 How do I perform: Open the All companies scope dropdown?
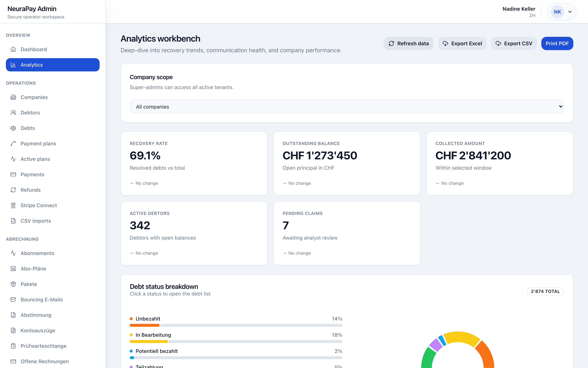pos(347,107)
